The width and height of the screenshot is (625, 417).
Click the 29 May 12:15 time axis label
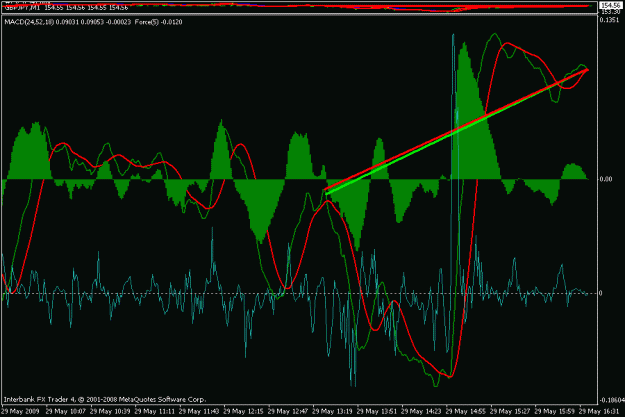coord(244,411)
